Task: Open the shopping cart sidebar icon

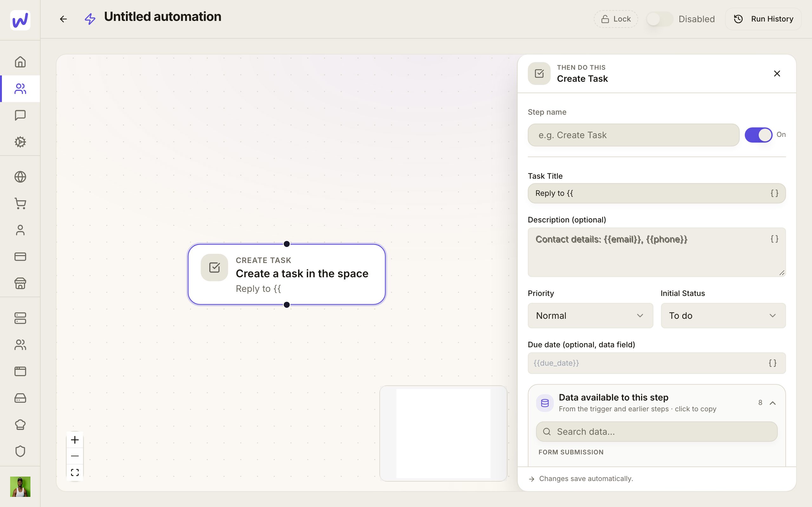Action: pyautogui.click(x=20, y=203)
